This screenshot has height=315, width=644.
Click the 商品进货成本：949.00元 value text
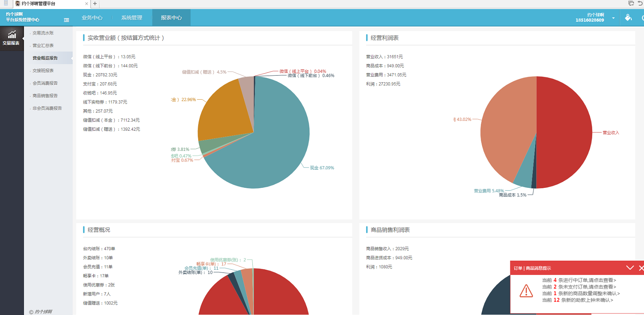coord(389,258)
